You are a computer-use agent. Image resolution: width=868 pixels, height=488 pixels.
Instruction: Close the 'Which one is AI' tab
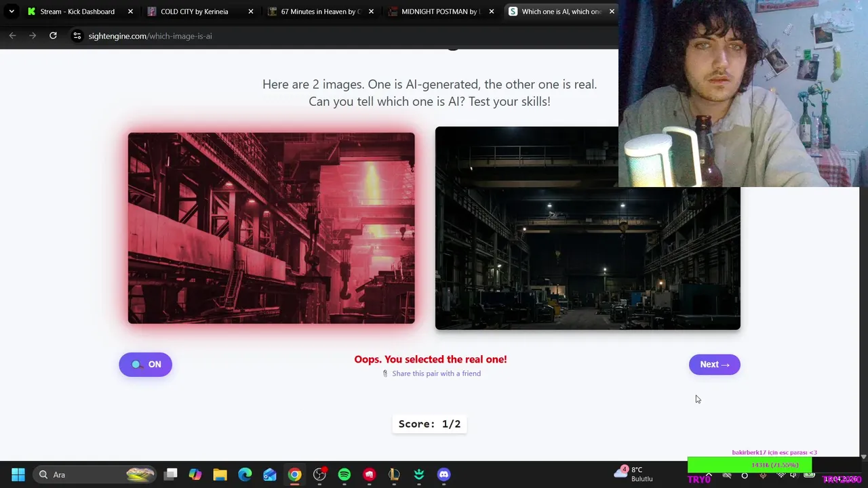click(x=612, y=12)
